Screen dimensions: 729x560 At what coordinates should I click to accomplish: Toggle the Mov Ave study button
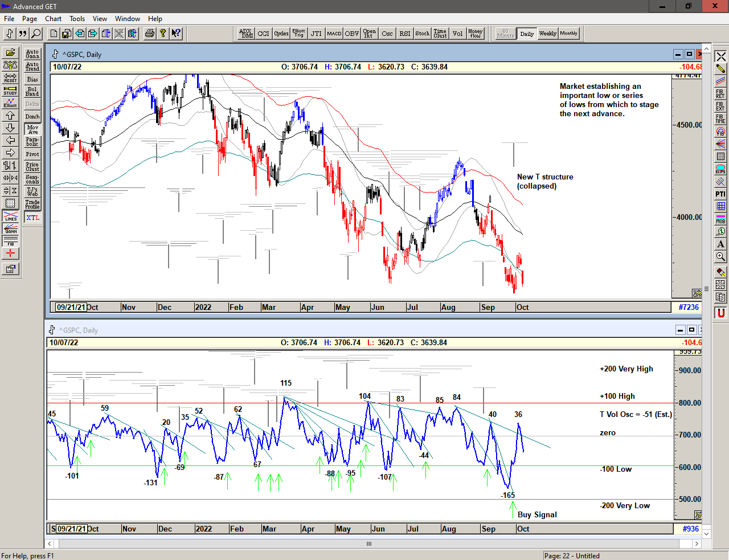pyautogui.click(x=32, y=129)
